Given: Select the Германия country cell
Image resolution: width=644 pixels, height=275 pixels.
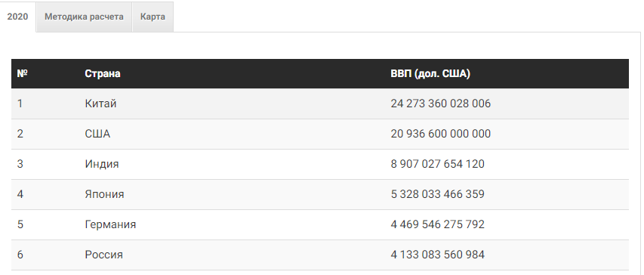Looking at the screenshot, I should (110, 224).
